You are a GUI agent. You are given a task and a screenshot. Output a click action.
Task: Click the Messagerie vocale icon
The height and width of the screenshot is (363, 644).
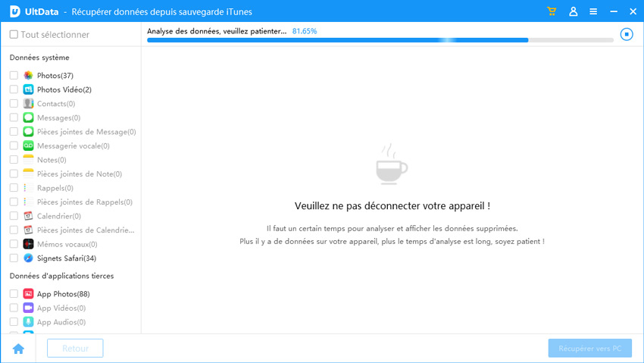[28, 146]
